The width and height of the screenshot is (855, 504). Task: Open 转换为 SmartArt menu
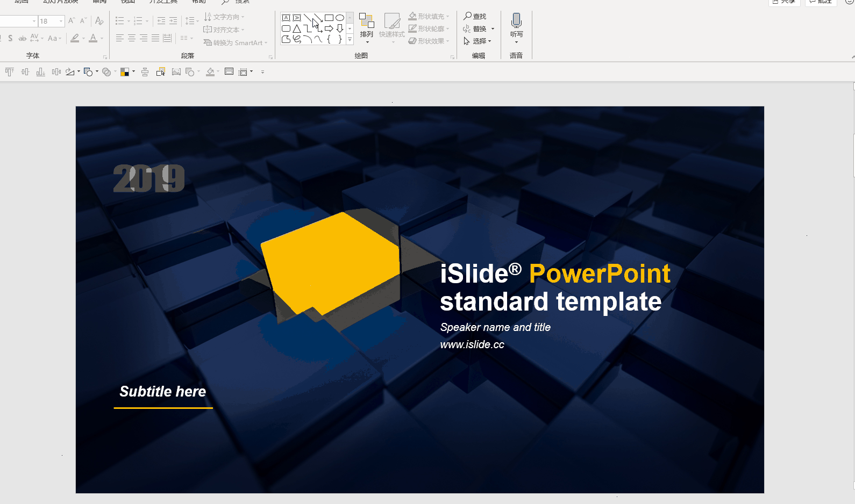pyautogui.click(x=235, y=42)
